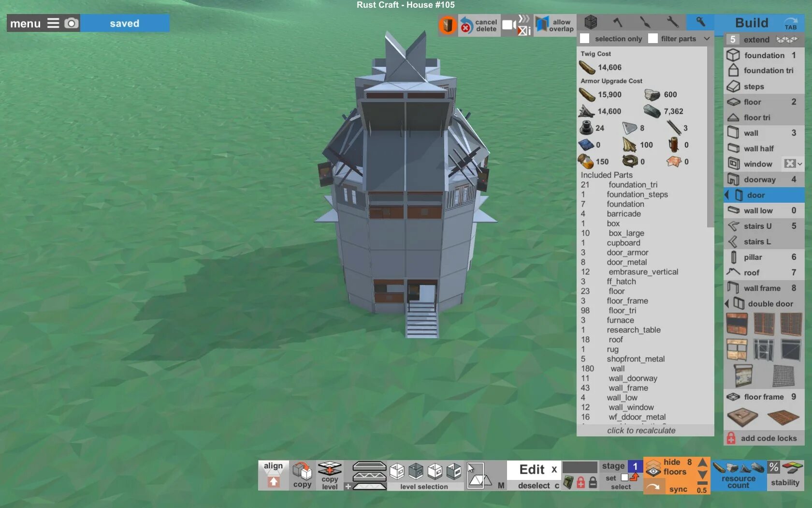Select the storage box tool tab
Viewport: 812px width, 508px height.
click(591, 22)
